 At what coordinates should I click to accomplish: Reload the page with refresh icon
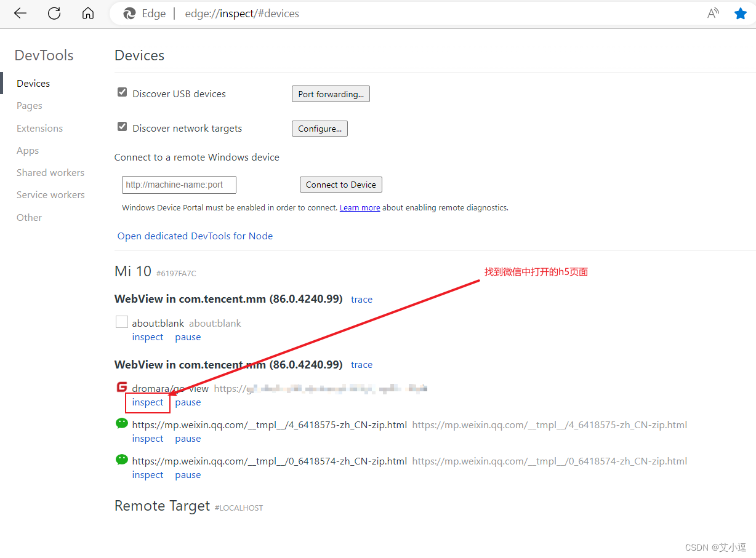click(54, 14)
